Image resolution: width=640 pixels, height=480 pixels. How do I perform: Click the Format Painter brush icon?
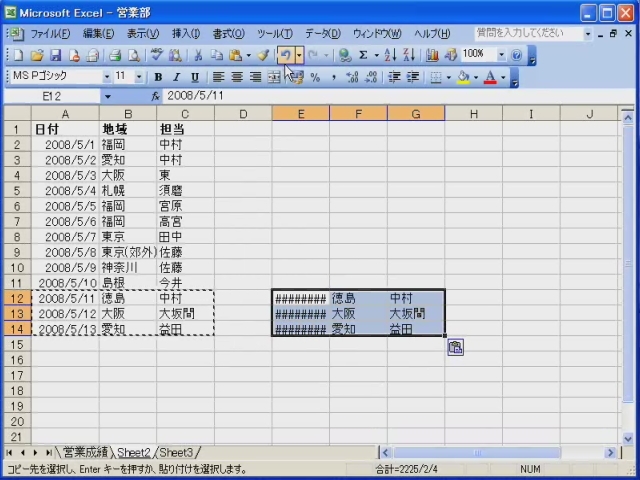263,56
